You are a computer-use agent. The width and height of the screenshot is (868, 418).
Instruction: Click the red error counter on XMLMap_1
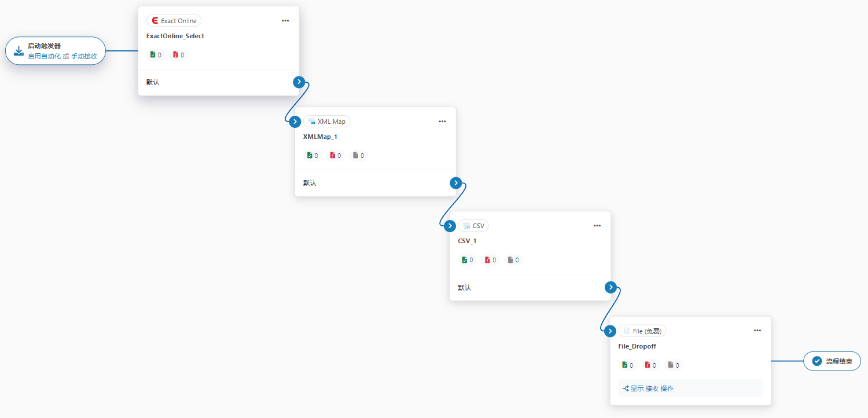[x=336, y=156]
